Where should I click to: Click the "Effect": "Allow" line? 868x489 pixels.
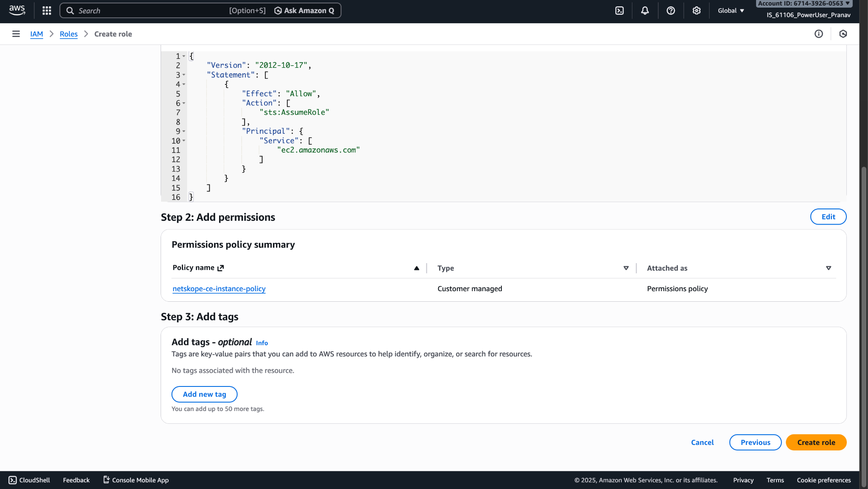(x=281, y=94)
